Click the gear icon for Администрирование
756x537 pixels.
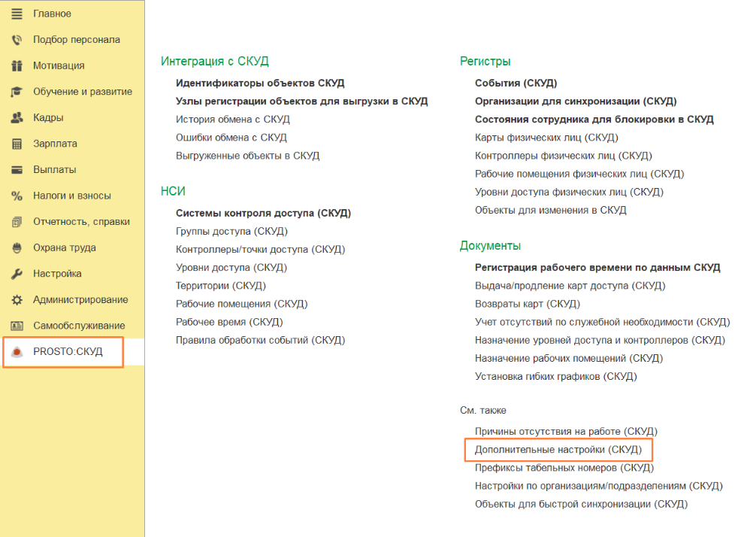[17, 300]
